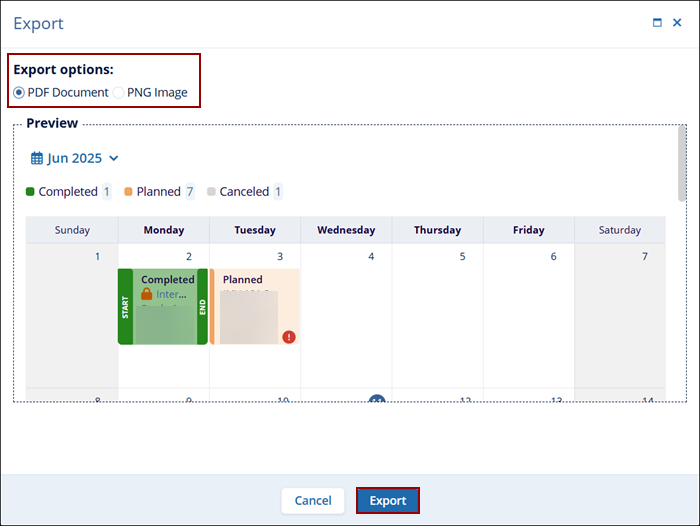Image resolution: width=700 pixels, height=526 pixels.
Task: Click the orange Planned legend swatch
Action: point(128,191)
